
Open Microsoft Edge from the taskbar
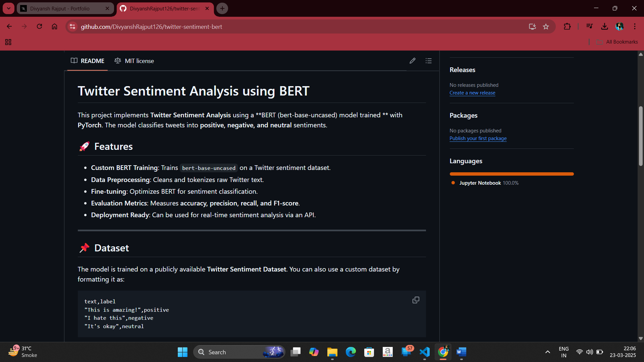[x=351, y=352]
